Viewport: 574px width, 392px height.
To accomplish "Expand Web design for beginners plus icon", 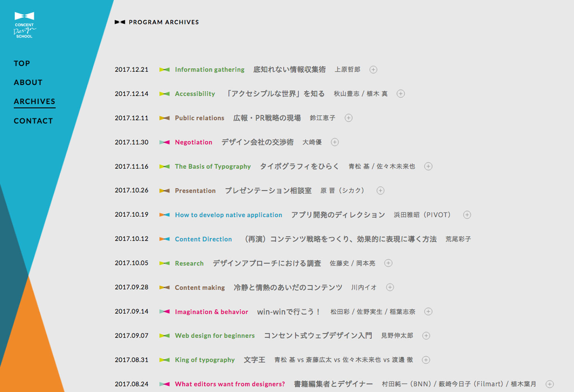I will (x=426, y=336).
